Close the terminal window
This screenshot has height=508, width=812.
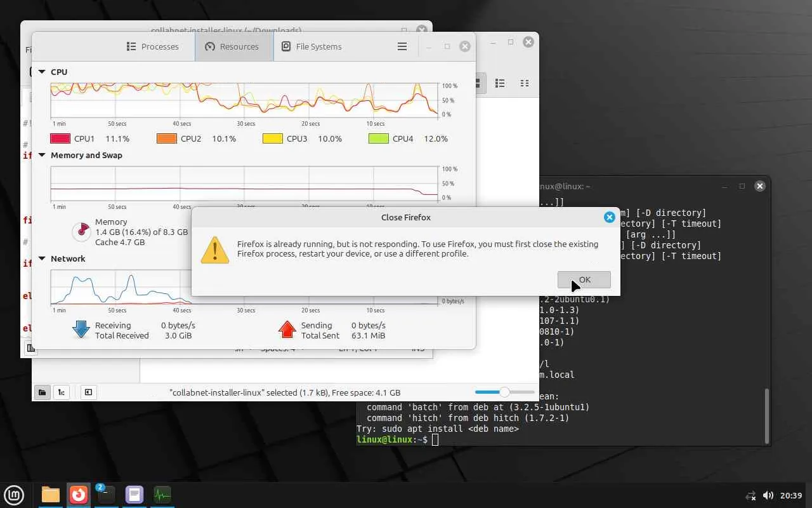tap(760, 186)
